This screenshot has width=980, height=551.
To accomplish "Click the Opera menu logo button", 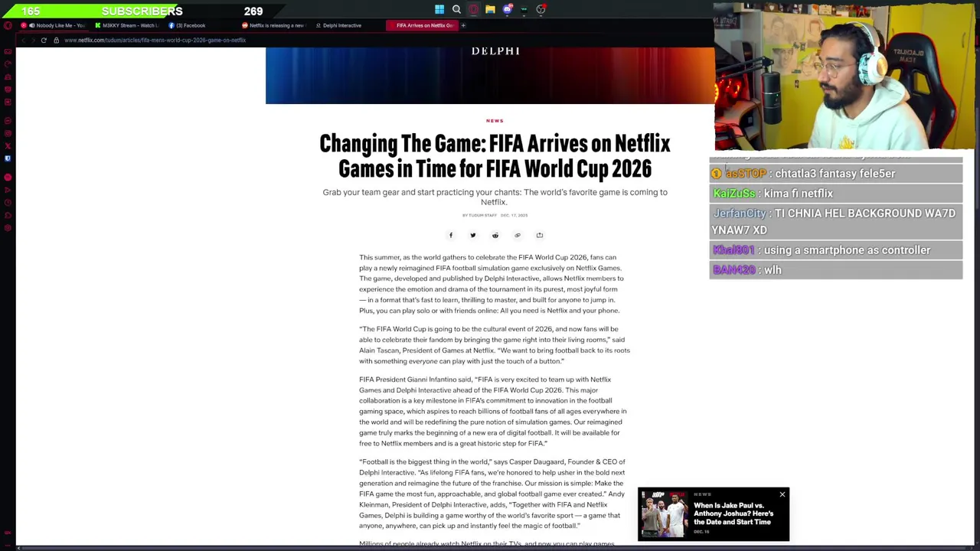I will point(8,25).
